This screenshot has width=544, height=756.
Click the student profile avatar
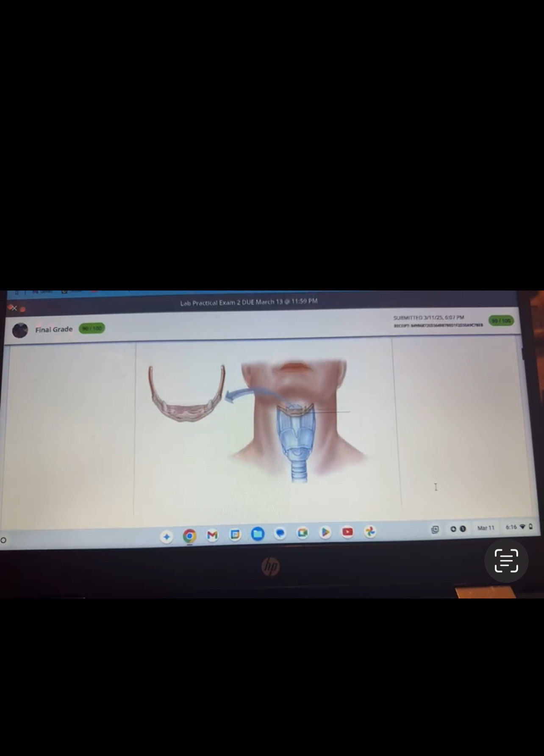point(20,330)
